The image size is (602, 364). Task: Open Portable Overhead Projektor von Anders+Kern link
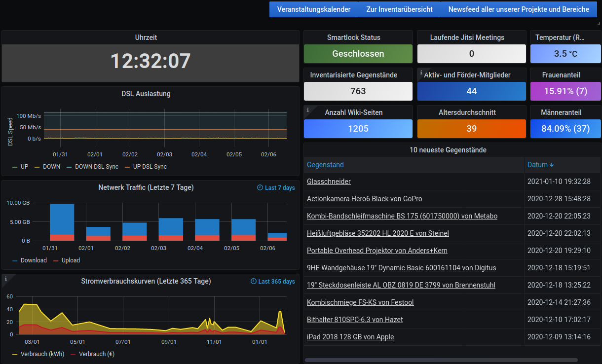click(377, 251)
